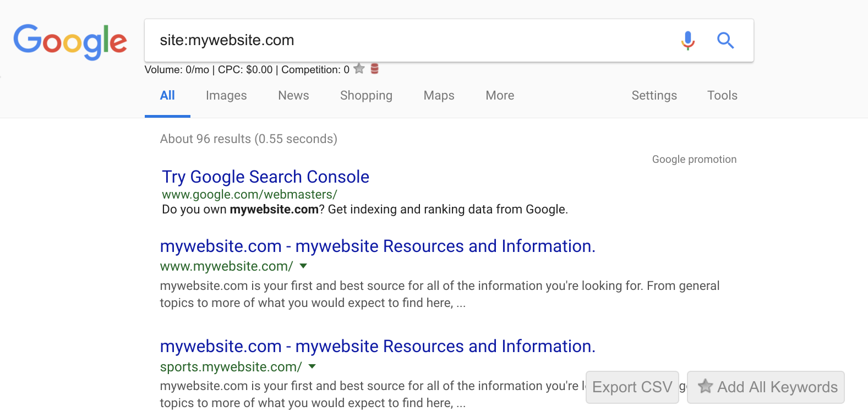Open sports.mywebsite.com Resources and Information result title

click(378, 346)
